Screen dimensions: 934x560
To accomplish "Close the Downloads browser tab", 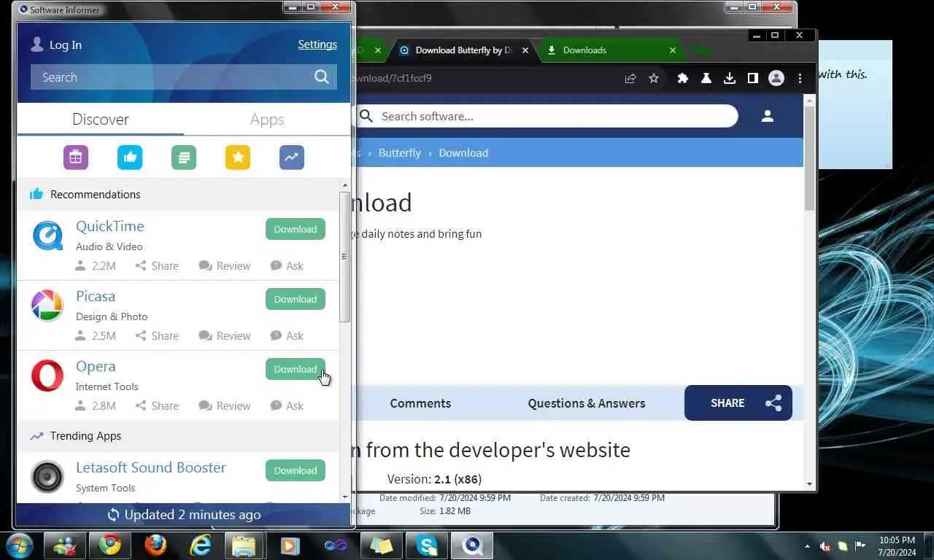I will 673,50.
